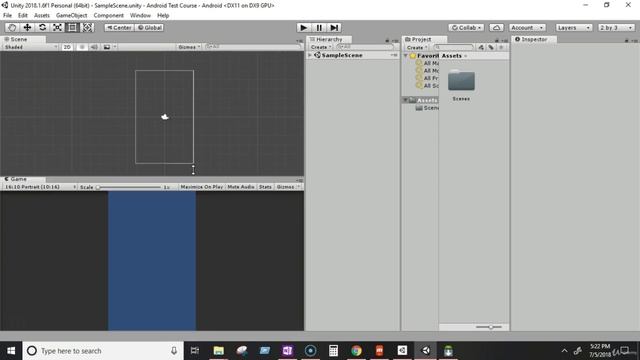Image resolution: width=640 pixels, height=360 pixels.
Task: Open the Component menu
Action: (x=109, y=15)
